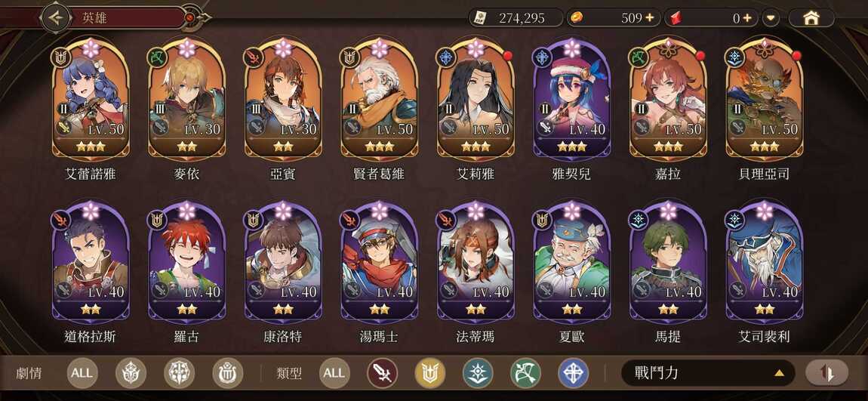Filter heroes by bow archer type
The width and height of the screenshot is (868, 401).
click(525, 373)
